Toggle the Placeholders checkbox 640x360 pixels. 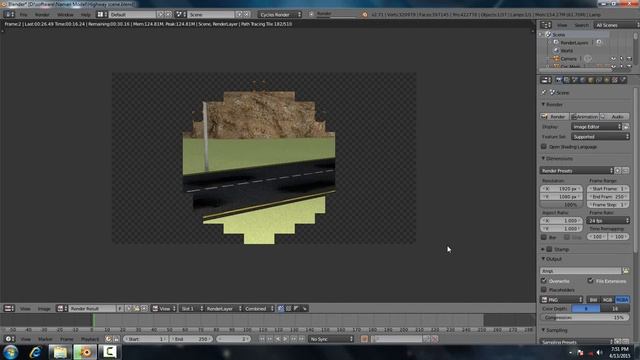click(544, 290)
